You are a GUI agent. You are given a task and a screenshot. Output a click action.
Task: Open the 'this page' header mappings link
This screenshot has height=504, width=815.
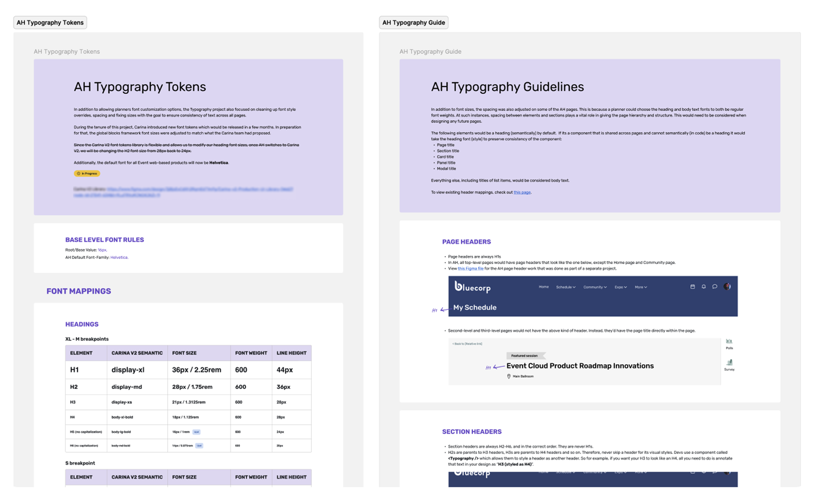[x=522, y=192]
